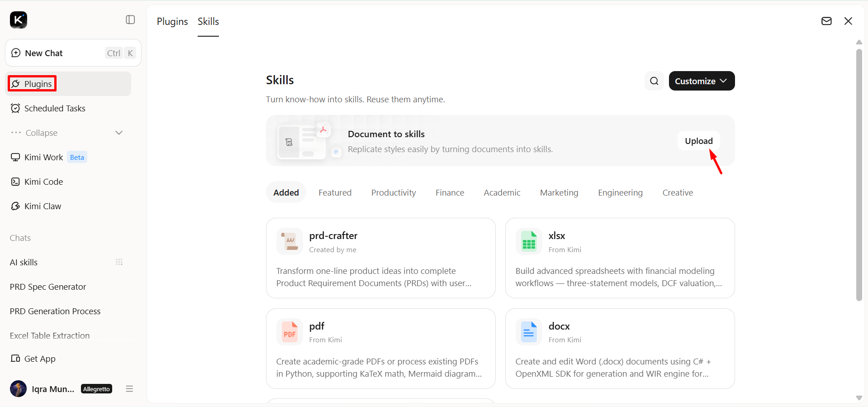Switch to the Plugins tab

(172, 21)
